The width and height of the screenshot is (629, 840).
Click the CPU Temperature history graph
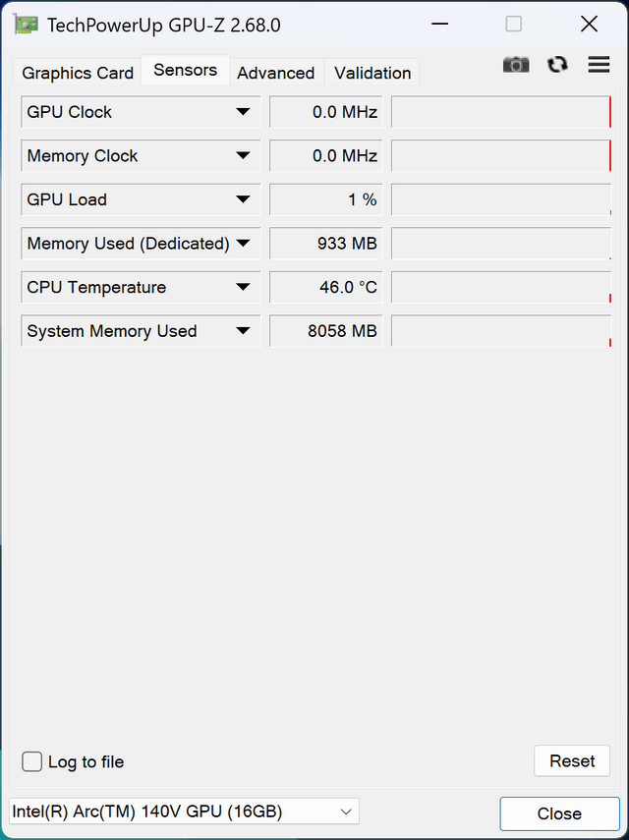pyautogui.click(x=501, y=288)
